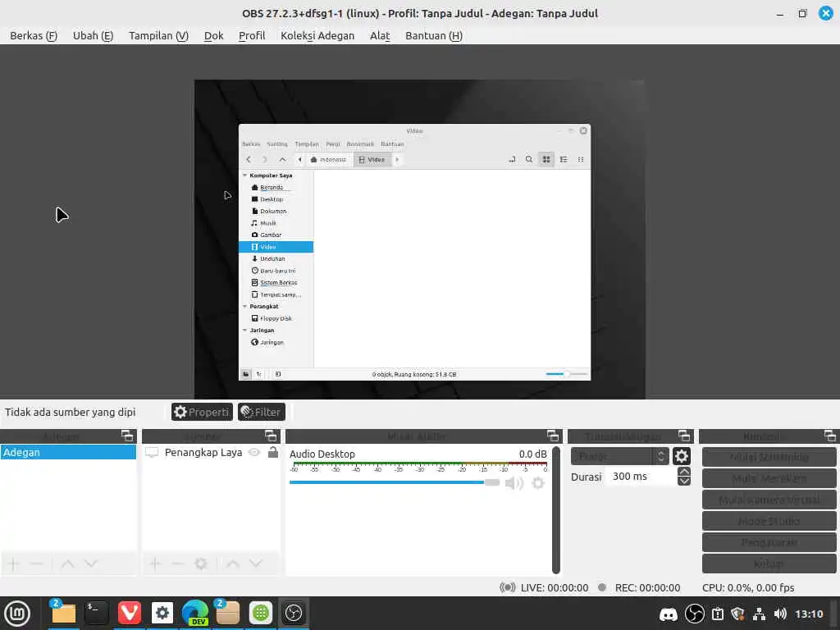Float the Adegan dock panel
This screenshot has height=630, width=840.
tap(127, 436)
